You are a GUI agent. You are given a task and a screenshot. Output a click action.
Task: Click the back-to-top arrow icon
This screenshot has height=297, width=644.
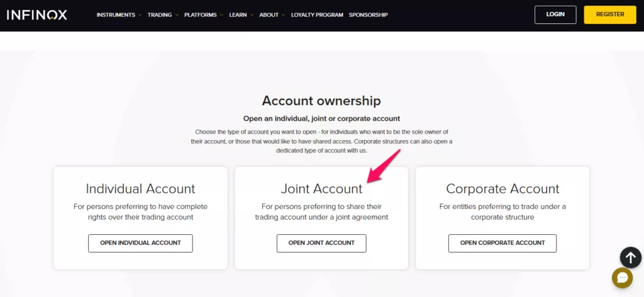tap(630, 257)
